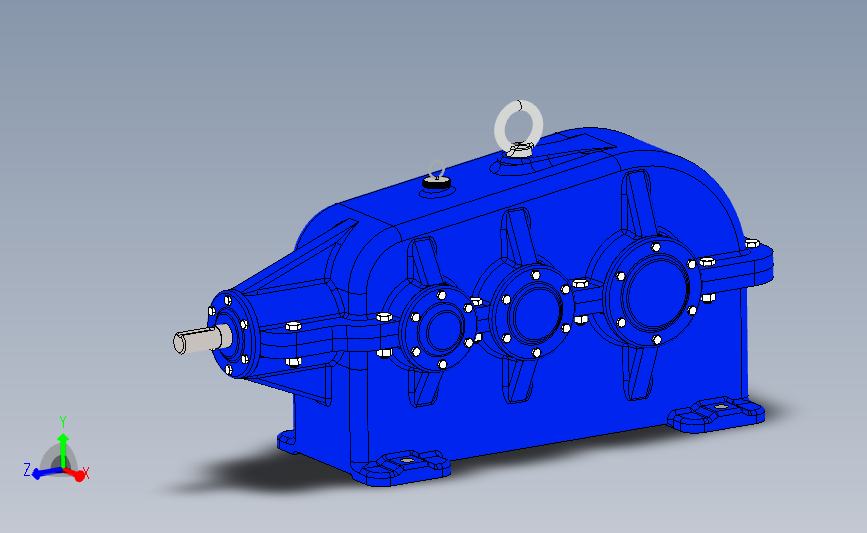Click the blue Z axis of the orientation triad

[x=47, y=473]
